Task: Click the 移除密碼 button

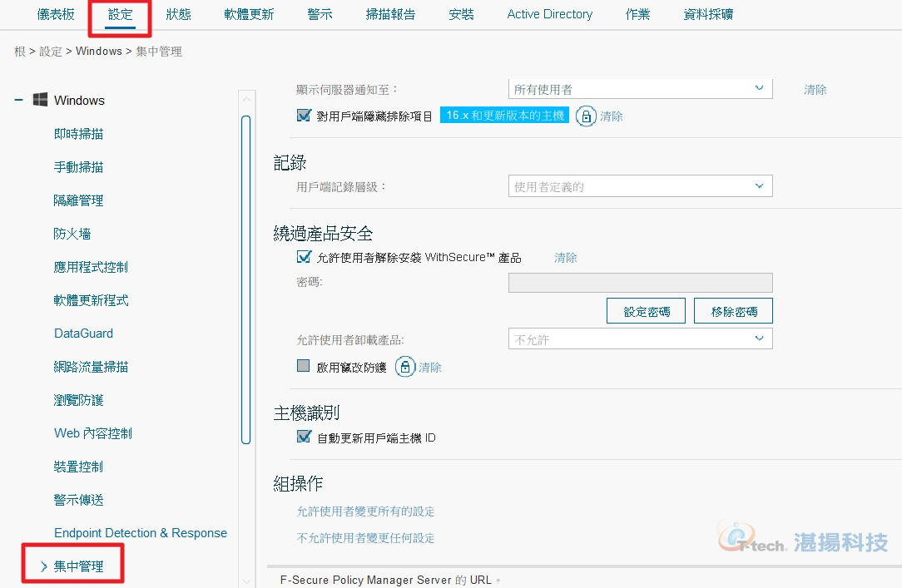Action: pos(733,311)
